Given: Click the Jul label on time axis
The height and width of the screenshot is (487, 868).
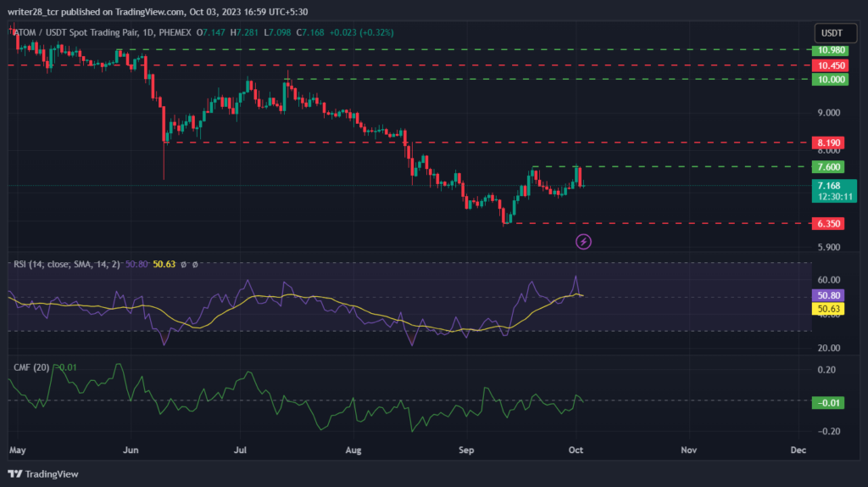Looking at the screenshot, I should click(x=240, y=450).
